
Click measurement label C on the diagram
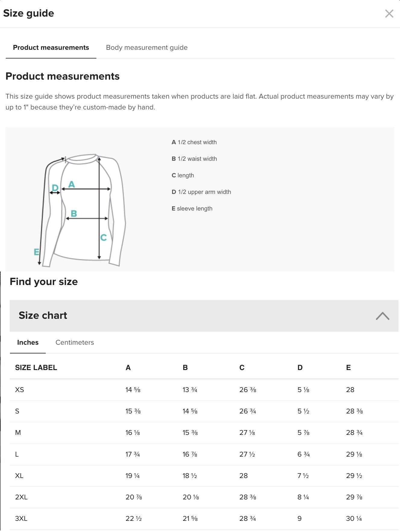(x=103, y=238)
